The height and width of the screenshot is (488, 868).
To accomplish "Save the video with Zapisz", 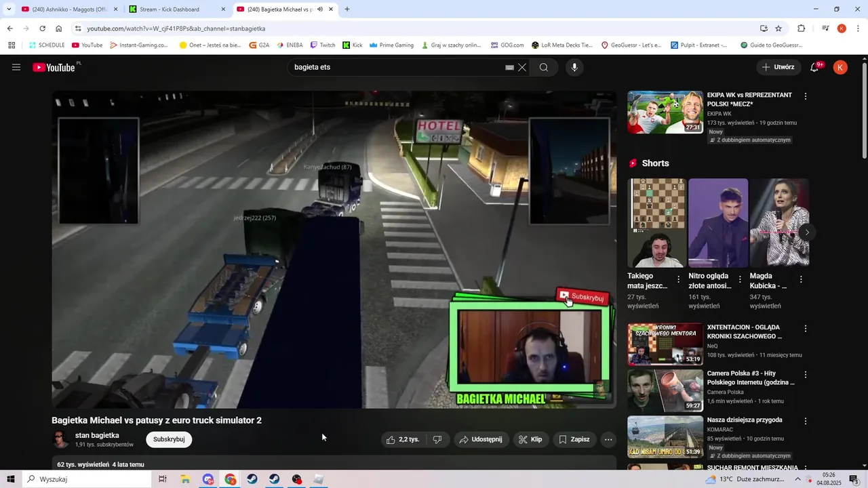I will pyautogui.click(x=574, y=439).
